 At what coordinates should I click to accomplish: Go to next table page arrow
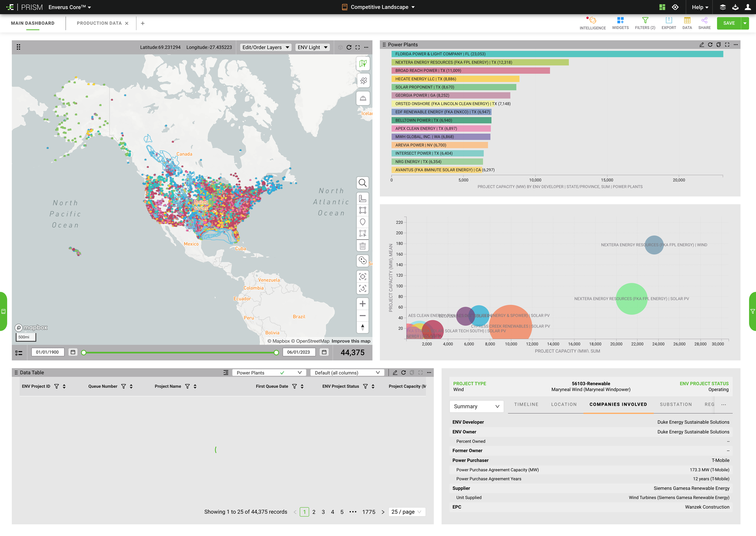click(383, 512)
